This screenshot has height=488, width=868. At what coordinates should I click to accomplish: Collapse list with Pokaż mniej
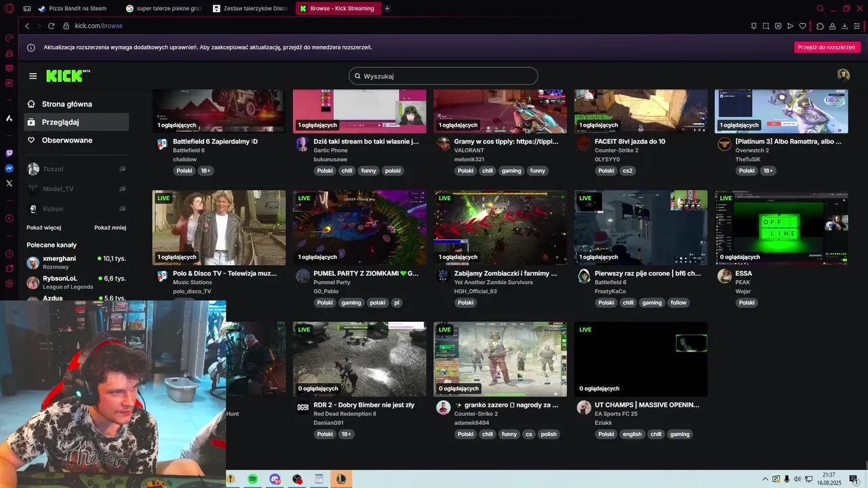[110, 228]
